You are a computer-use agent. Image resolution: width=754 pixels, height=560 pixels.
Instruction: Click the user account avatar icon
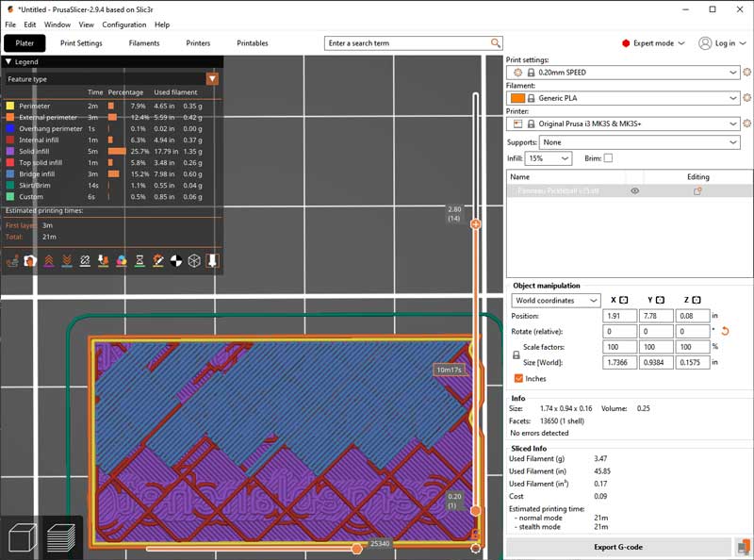click(x=705, y=43)
